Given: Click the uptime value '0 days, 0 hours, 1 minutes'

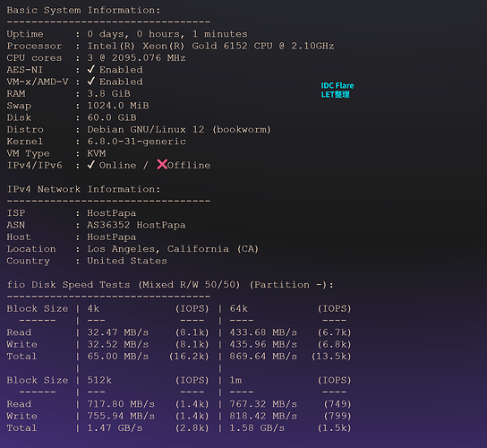Looking at the screenshot, I should point(167,34).
